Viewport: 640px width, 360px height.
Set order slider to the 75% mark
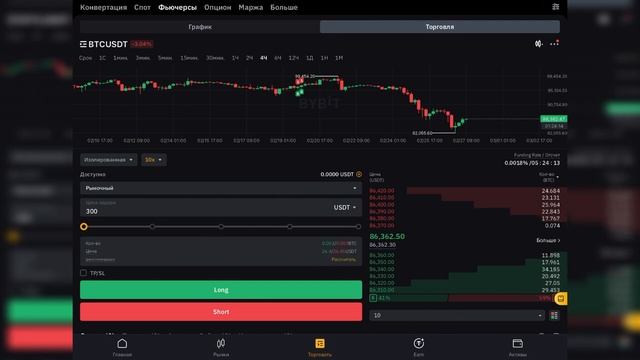[289, 227]
